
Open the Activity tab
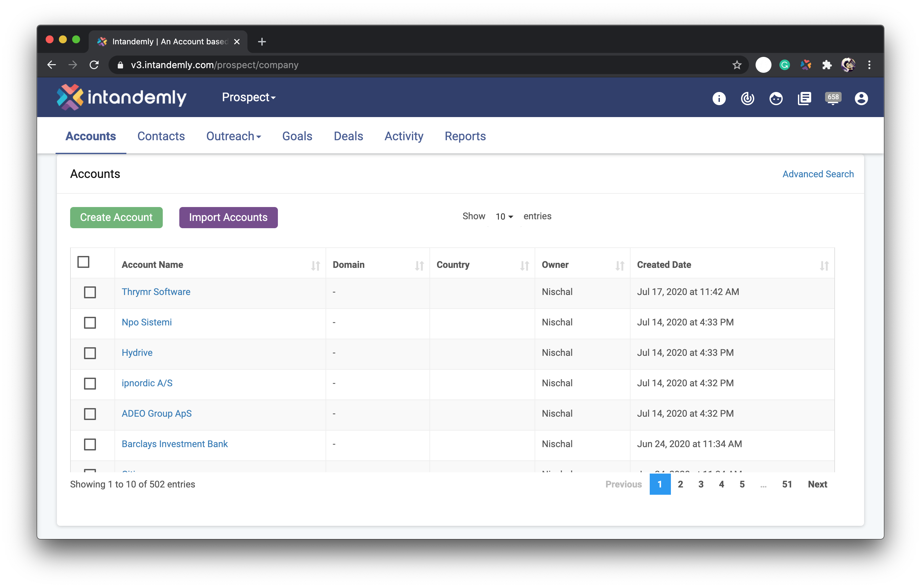coord(404,136)
